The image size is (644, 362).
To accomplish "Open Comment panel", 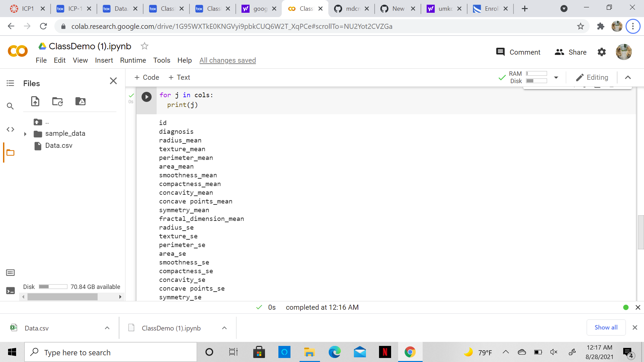I will coord(518,52).
